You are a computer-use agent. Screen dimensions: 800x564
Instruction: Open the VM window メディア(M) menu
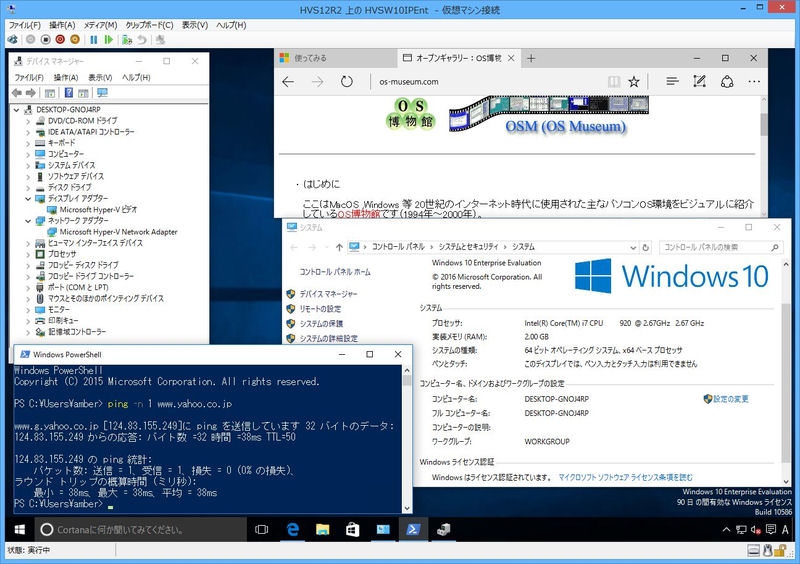[101, 24]
